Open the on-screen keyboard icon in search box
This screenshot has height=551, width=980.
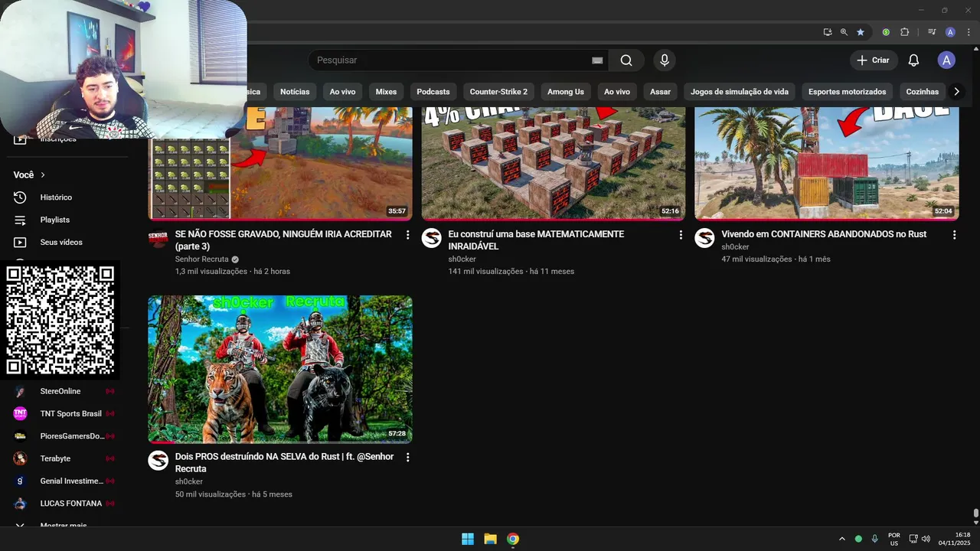(597, 60)
